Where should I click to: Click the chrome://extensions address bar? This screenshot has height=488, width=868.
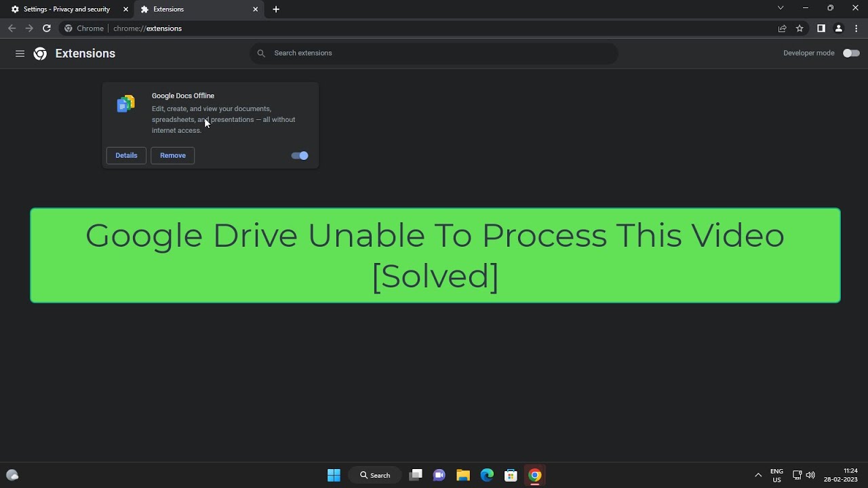[434, 28]
